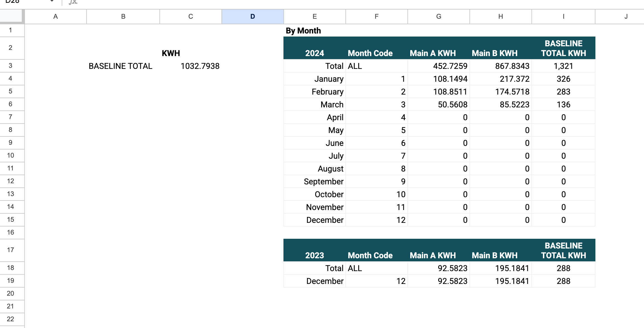Click the BASELINE TOTAL label cell
The image size is (644, 328).
[x=120, y=66]
